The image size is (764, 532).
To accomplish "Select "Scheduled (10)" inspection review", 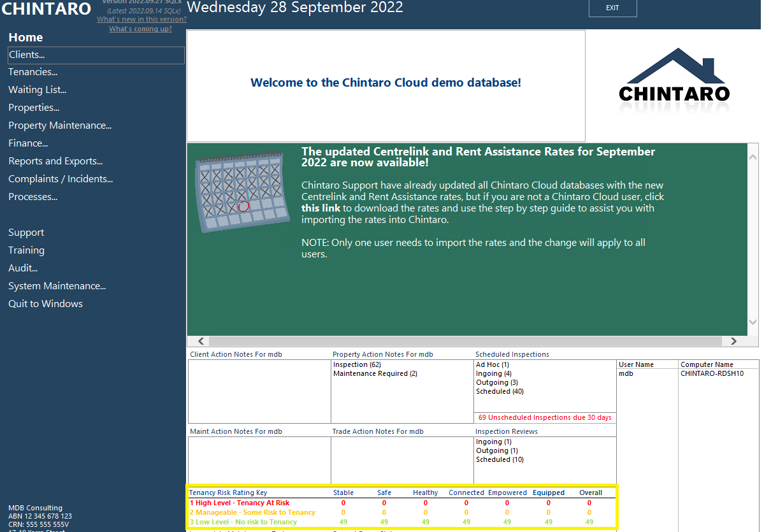I will 500,459.
